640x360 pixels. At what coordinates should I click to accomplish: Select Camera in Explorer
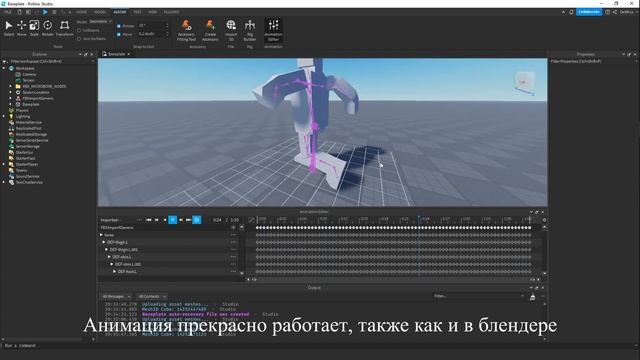[x=29, y=75]
